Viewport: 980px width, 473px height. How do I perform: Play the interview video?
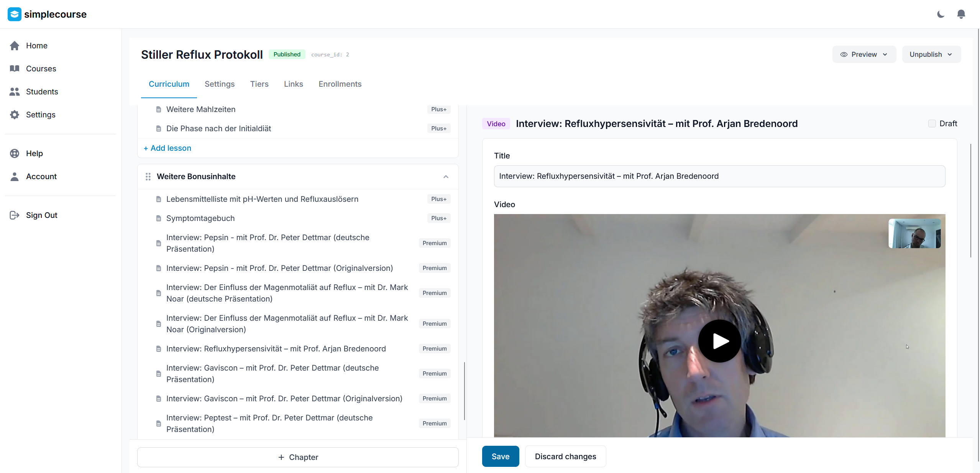pyautogui.click(x=719, y=341)
